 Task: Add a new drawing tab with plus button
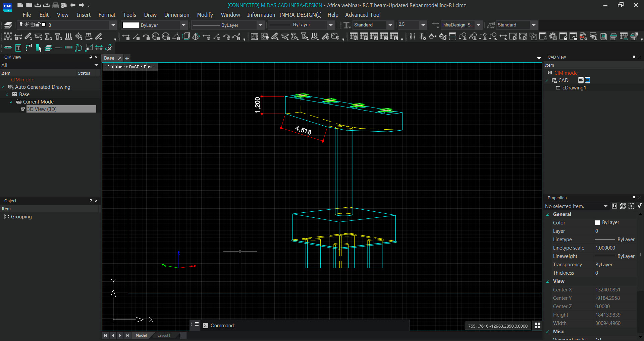tap(127, 58)
